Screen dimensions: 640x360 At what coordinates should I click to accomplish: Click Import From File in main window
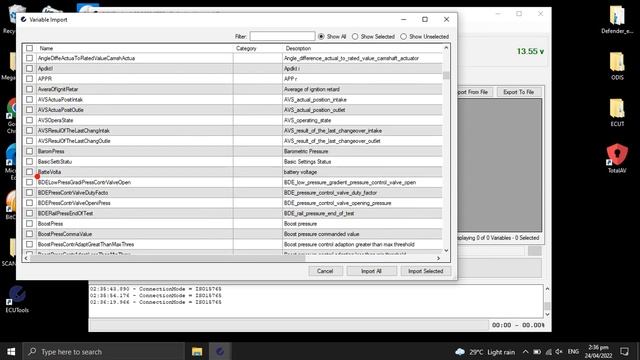point(474,92)
